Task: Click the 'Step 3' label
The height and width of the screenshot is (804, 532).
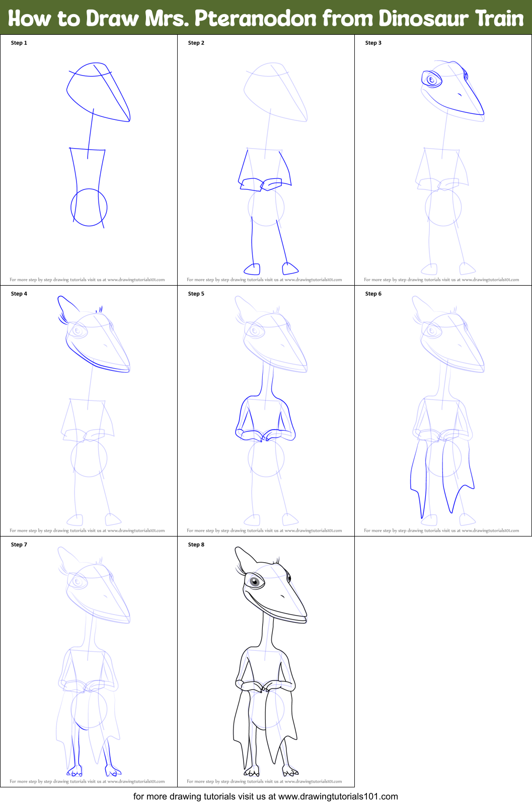Action: pyautogui.click(x=373, y=43)
